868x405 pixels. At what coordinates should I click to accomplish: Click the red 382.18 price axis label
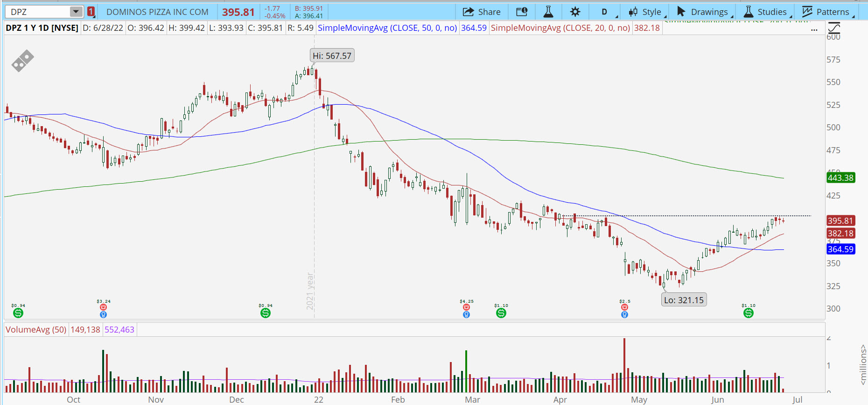[841, 234]
